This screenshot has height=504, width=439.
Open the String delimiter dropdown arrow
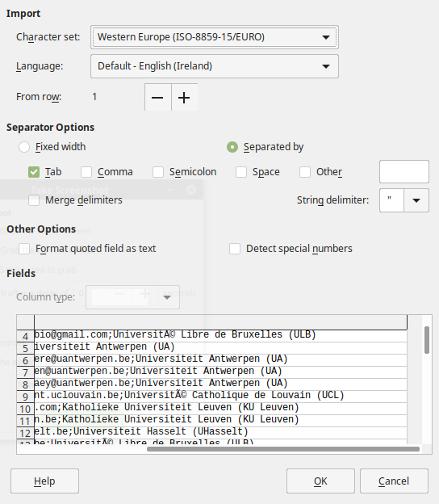(x=416, y=200)
